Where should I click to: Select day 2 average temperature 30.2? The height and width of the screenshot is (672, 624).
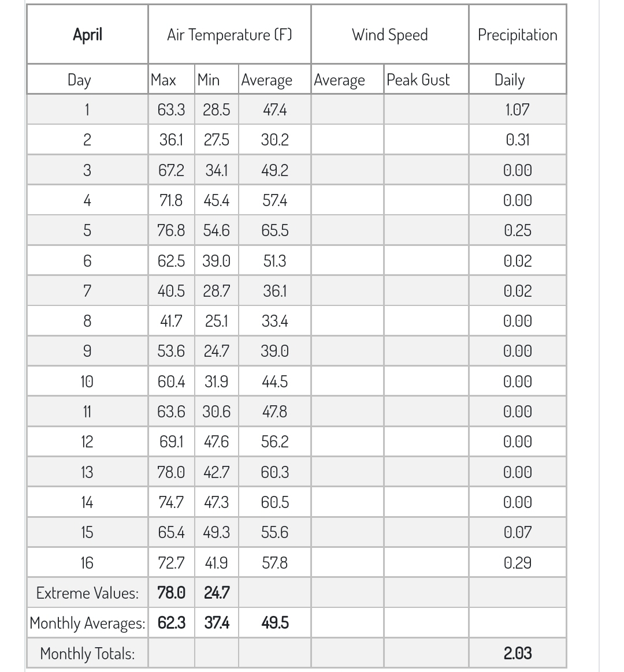click(x=274, y=140)
